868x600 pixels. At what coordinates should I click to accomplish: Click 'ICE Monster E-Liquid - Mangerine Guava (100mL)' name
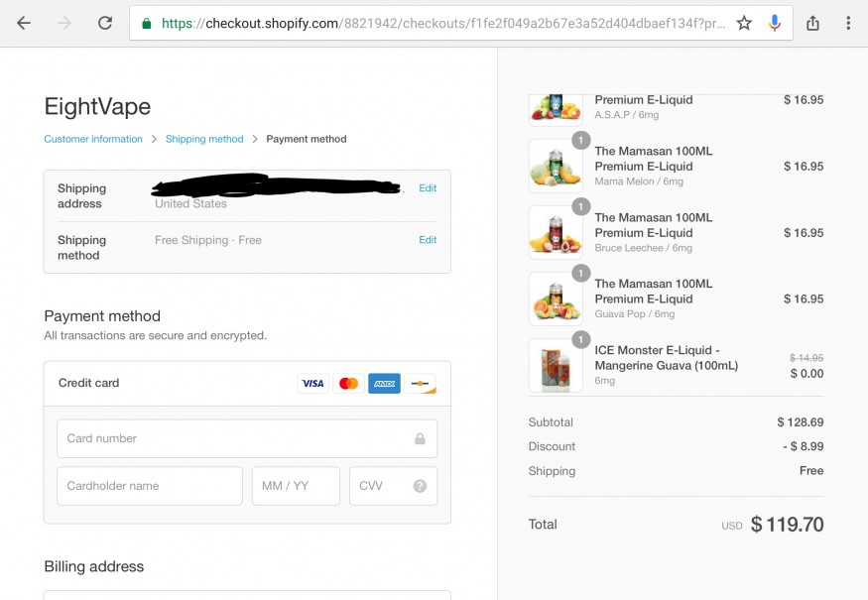point(666,358)
